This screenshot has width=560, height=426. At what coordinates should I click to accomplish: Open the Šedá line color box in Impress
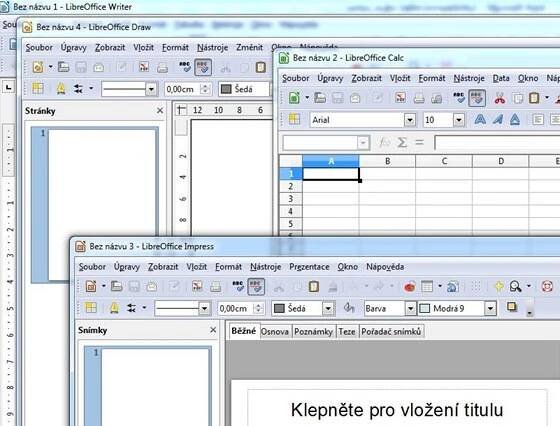(x=303, y=308)
